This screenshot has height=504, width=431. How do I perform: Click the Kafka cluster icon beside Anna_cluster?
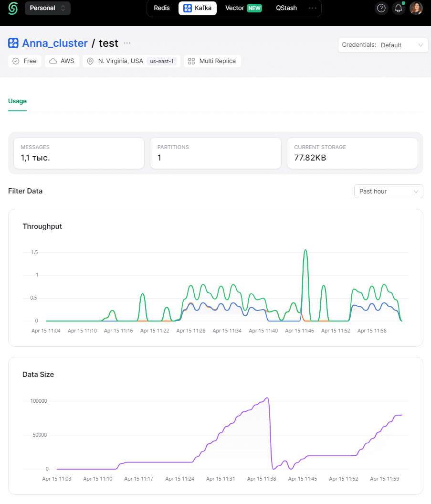13,43
